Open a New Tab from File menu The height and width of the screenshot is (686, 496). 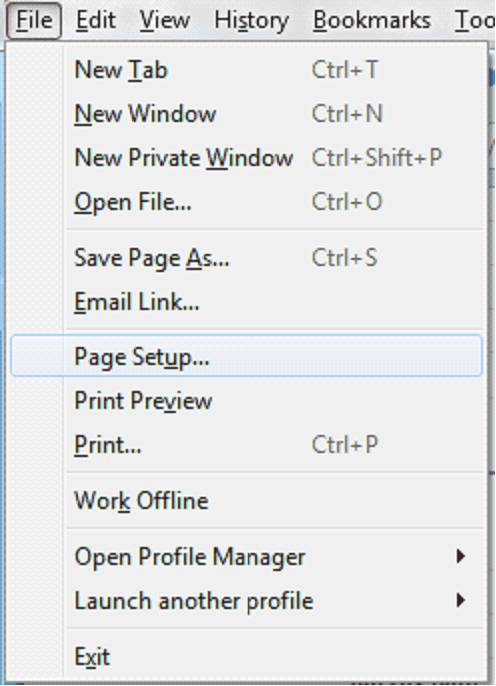246,70
